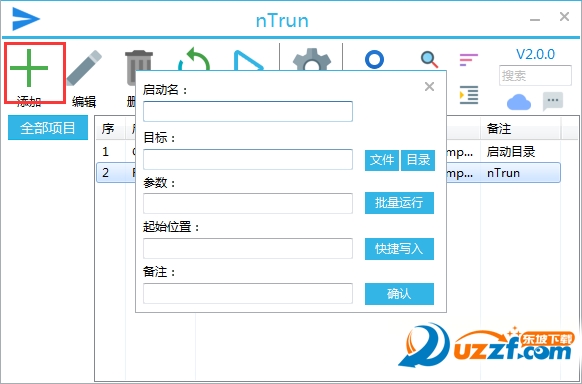Click the blue cloud icon
This screenshot has width=582, height=384.
(x=519, y=102)
